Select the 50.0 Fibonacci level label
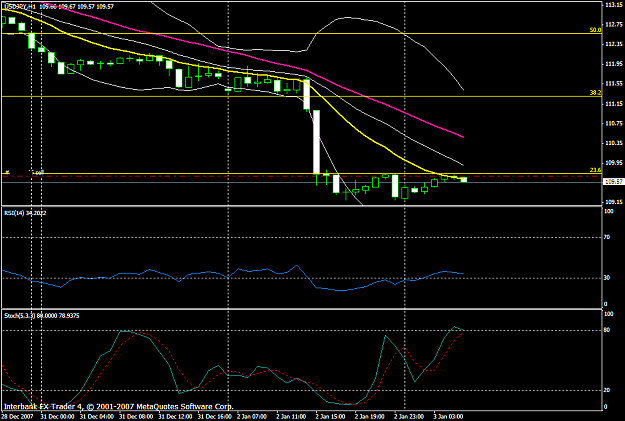This screenshot has width=625, height=421. pyautogui.click(x=596, y=30)
